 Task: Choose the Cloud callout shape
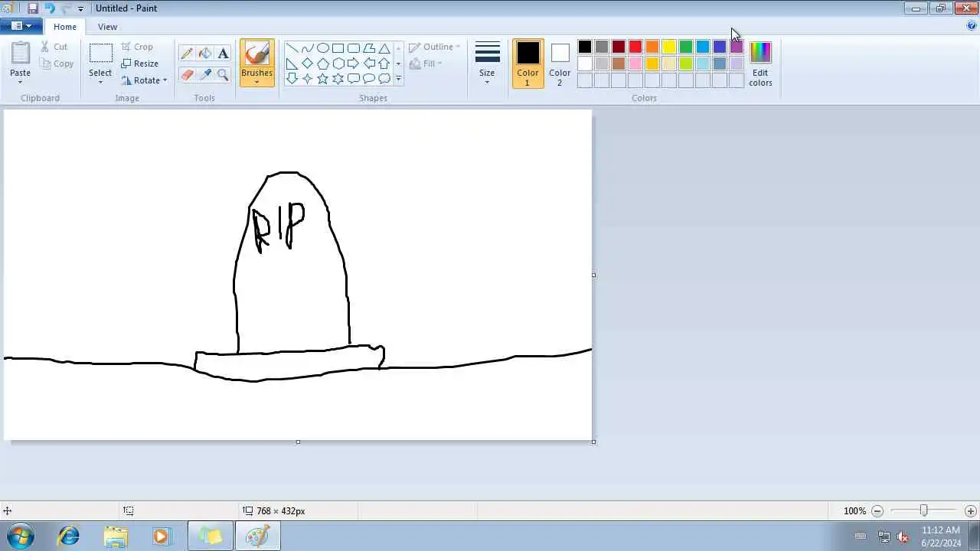point(384,79)
